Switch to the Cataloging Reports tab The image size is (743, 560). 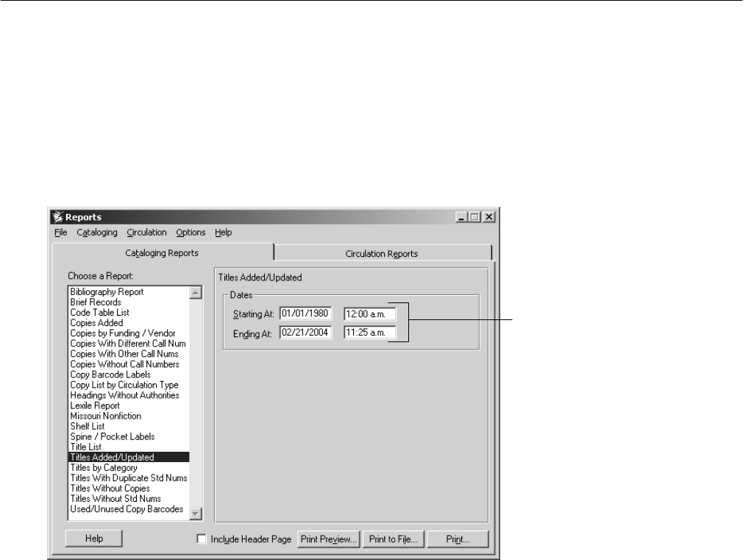tap(162, 252)
